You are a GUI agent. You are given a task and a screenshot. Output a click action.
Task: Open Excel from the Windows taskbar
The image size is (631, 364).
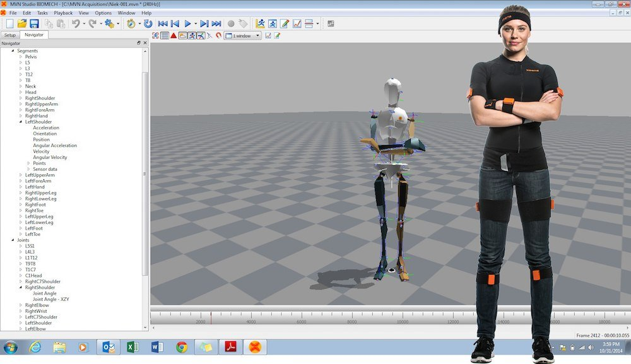[133, 347]
